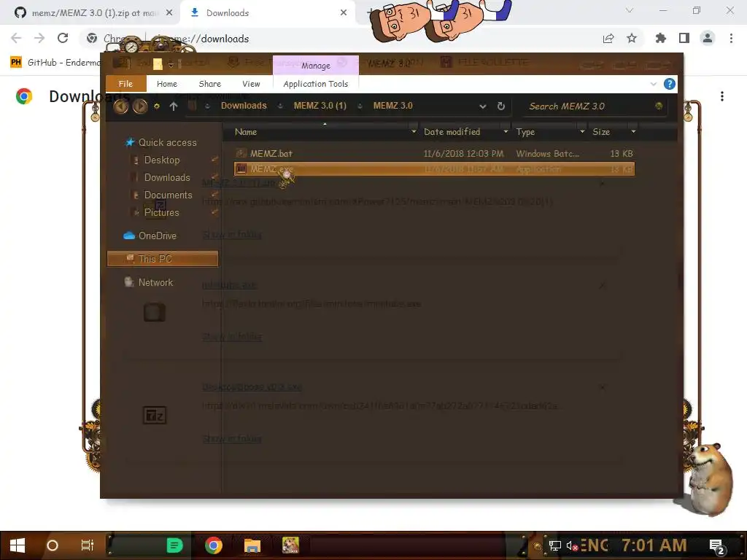The image size is (747, 560).
Task: Expand the chevron after Downloads in the breadcrumb
Action: pyautogui.click(x=280, y=106)
